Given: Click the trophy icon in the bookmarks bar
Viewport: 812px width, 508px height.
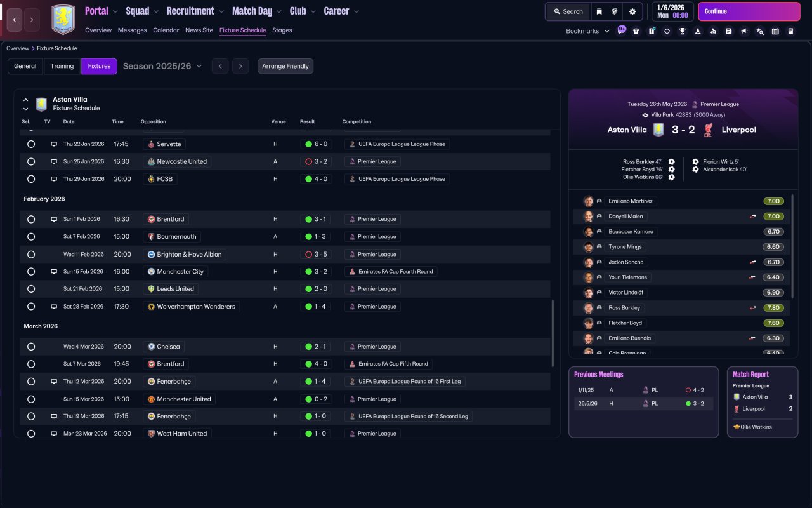Looking at the screenshot, I should (683, 31).
